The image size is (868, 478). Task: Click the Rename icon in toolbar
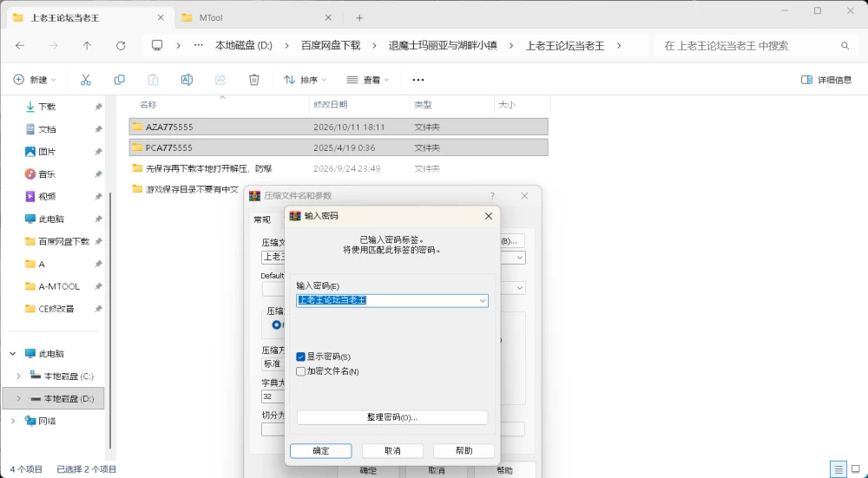point(187,80)
